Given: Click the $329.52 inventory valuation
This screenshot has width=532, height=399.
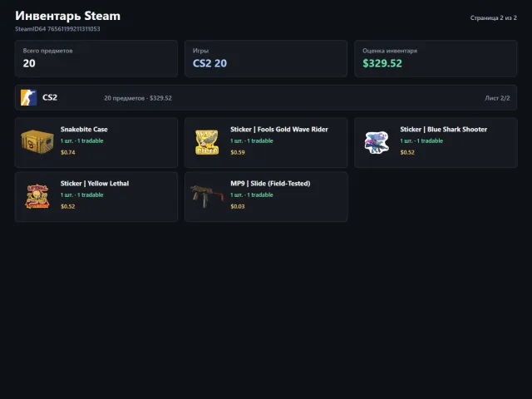Looking at the screenshot, I should 382,63.
